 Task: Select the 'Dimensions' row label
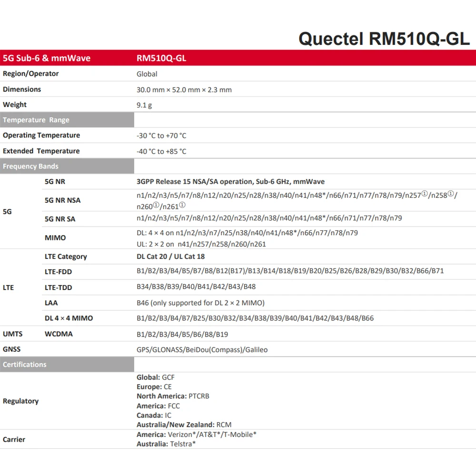click(x=22, y=89)
